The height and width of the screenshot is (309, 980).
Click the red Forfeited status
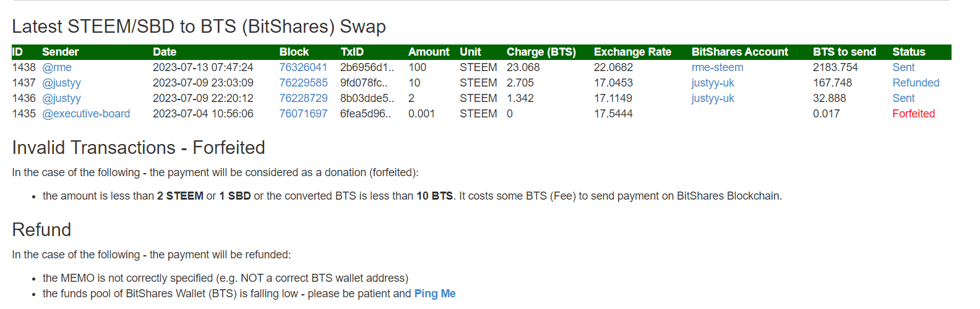pyautogui.click(x=913, y=114)
